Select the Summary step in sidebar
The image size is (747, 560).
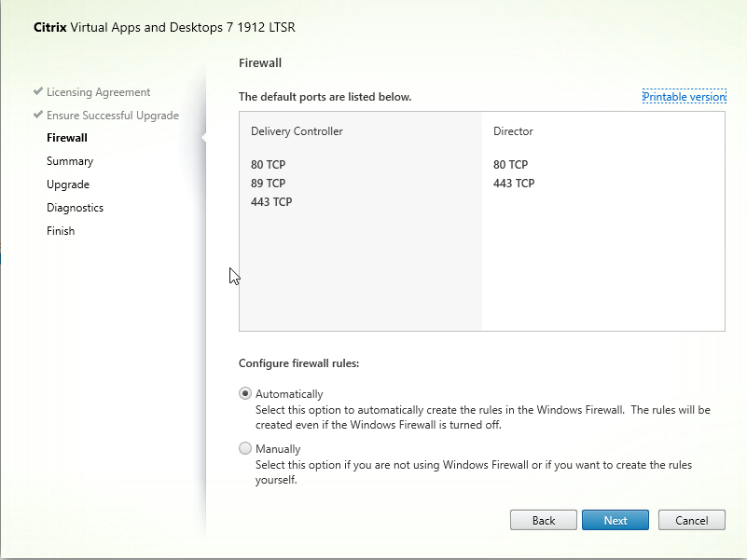coord(70,161)
